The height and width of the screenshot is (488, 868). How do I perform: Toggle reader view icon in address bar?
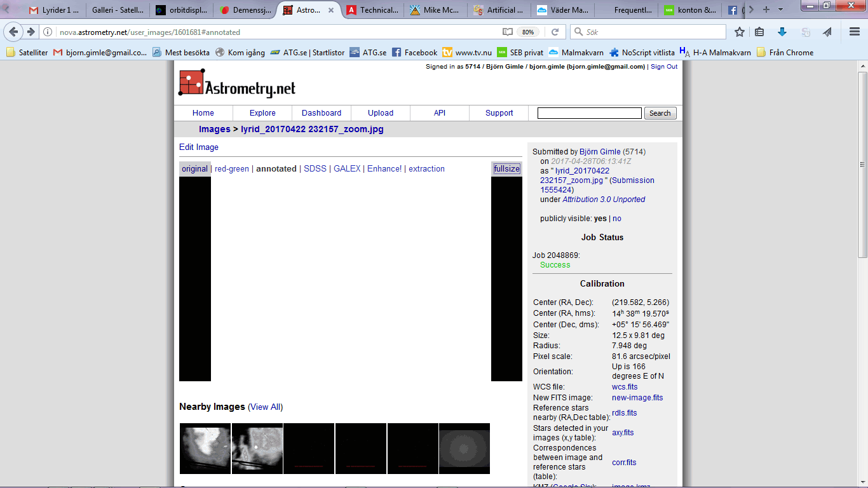507,32
